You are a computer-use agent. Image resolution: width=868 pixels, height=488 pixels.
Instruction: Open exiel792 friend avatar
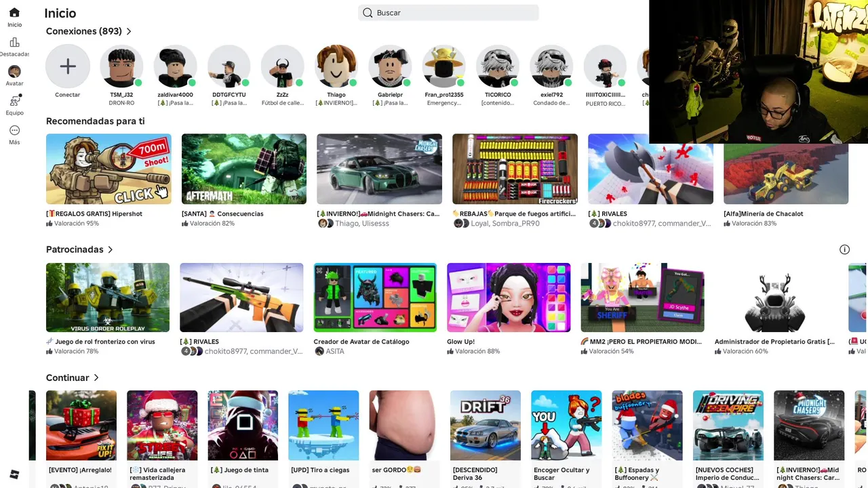point(551,66)
